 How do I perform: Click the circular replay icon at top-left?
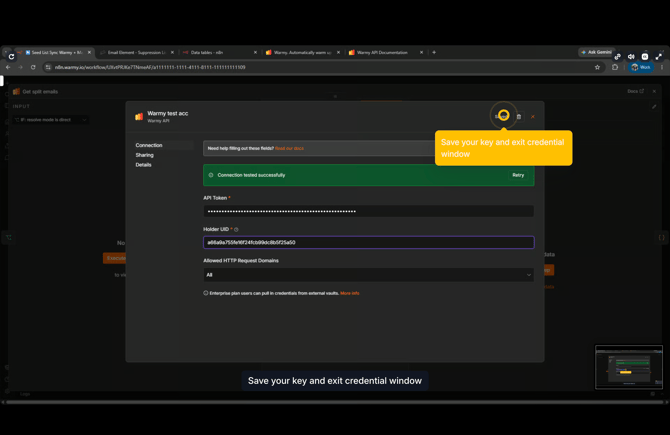[12, 56]
